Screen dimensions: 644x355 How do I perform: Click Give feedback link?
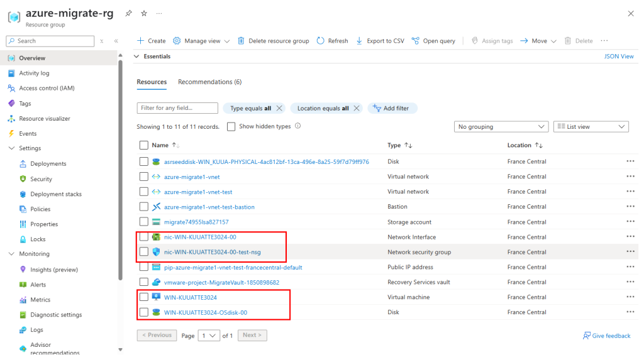(607, 336)
